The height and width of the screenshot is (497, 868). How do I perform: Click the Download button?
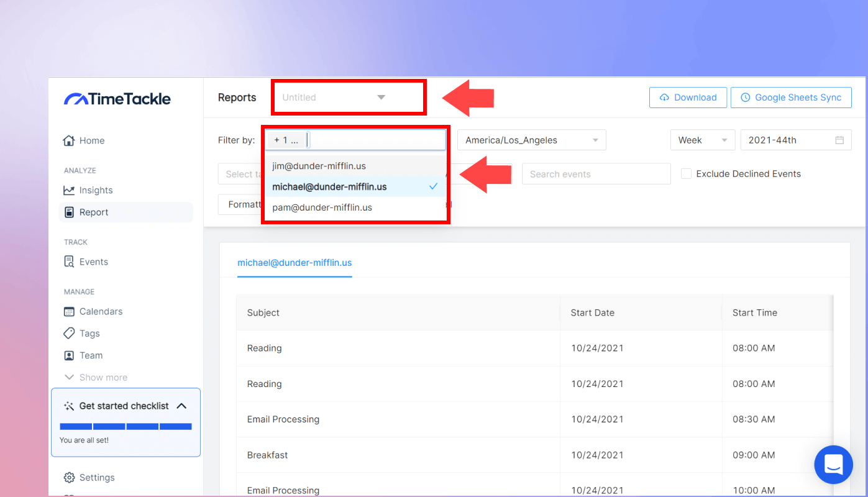pyautogui.click(x=688, y=98)
